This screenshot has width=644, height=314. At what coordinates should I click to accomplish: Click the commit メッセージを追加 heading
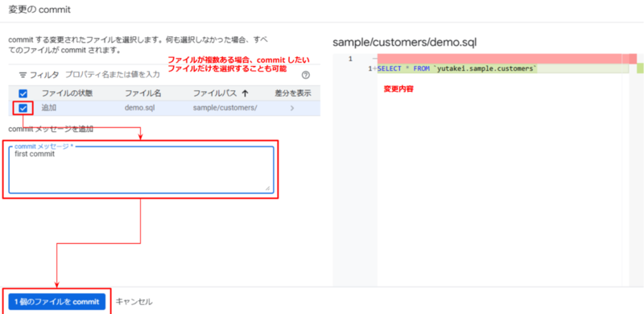click(51, 130)
